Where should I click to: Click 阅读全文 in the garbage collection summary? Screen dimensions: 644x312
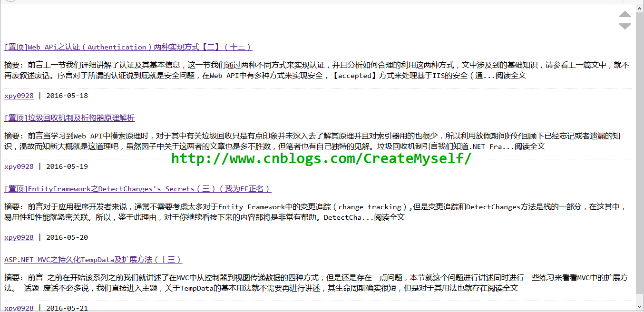pyautogui.click(x=529, y=146)
